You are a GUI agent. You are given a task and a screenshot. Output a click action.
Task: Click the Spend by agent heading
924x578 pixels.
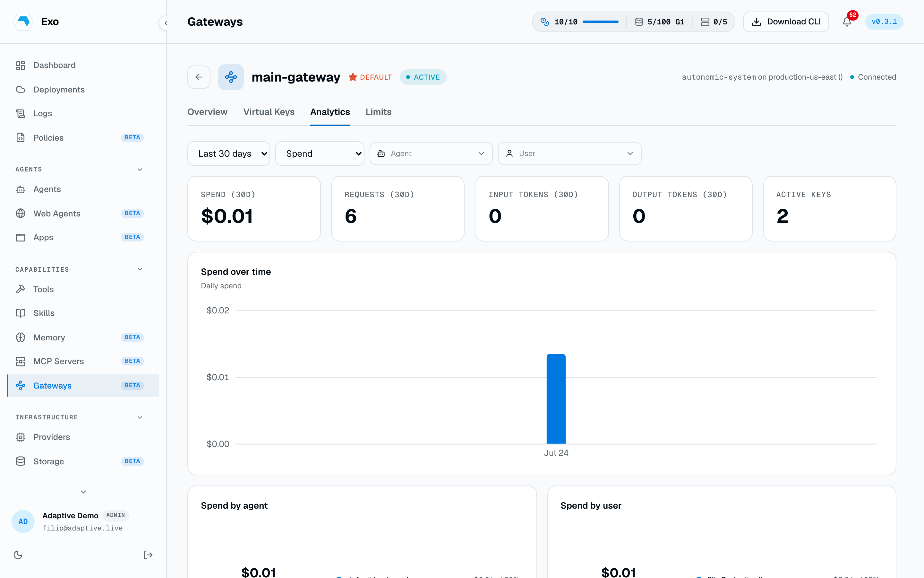(x=234, y=506)
